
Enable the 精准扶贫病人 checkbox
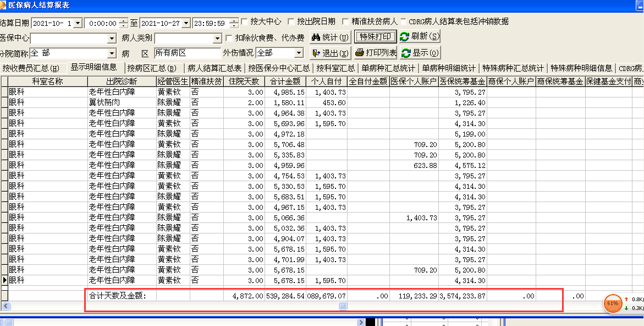click(x=345, y=21)
